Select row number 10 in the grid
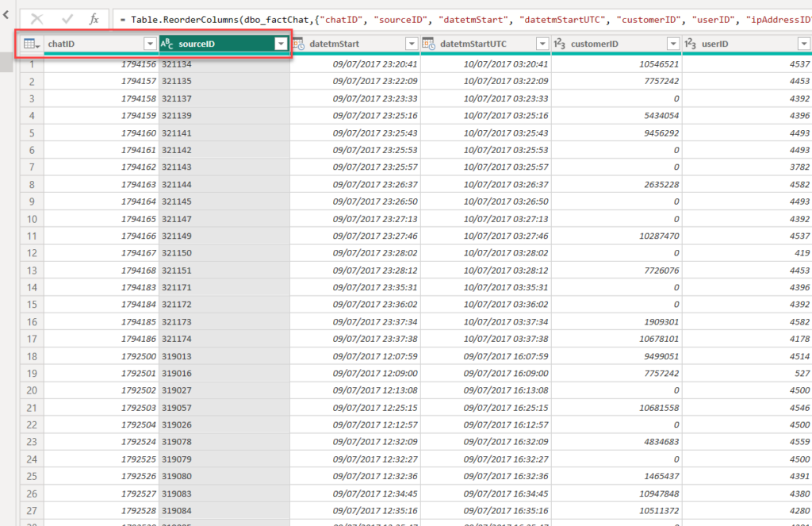 32,219
